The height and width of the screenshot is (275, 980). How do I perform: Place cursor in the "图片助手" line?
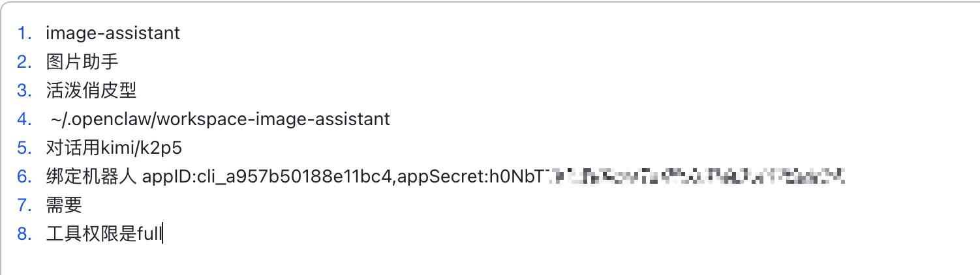[82, 62]
